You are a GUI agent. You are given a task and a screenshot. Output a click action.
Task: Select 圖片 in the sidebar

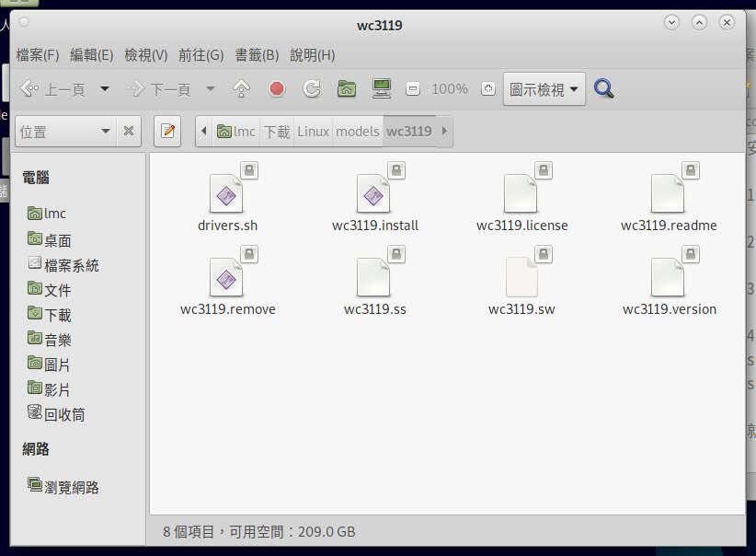click(49, 365)
